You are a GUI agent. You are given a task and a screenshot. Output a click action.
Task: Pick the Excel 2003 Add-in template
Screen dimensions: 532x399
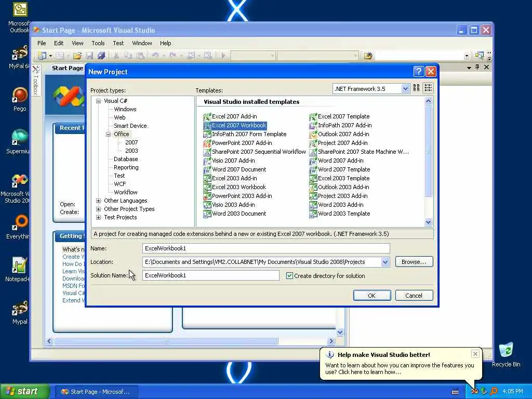click(x=230, y=178)
